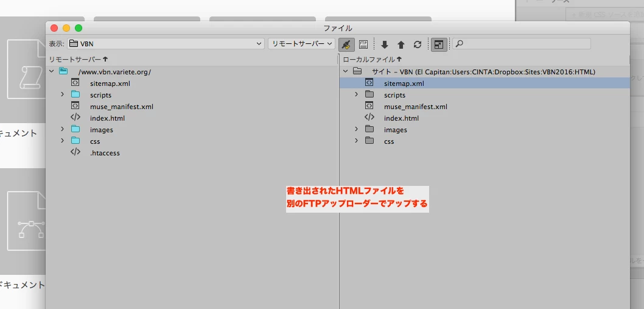Select remote file name sitemap.xml
The image size is (644, 309).
[x=110, y=83]
